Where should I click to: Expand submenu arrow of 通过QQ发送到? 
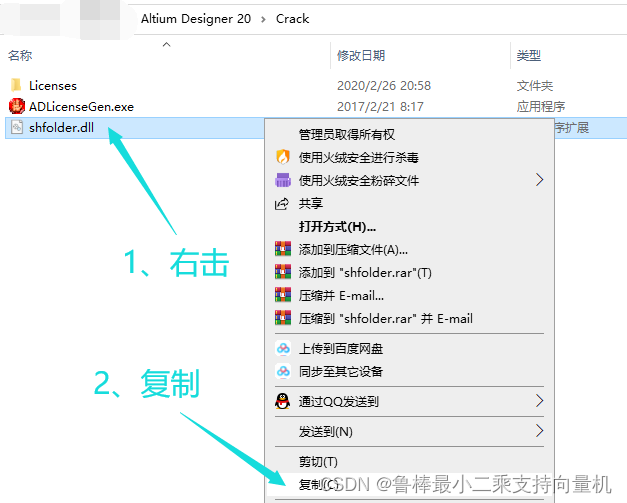539,401
